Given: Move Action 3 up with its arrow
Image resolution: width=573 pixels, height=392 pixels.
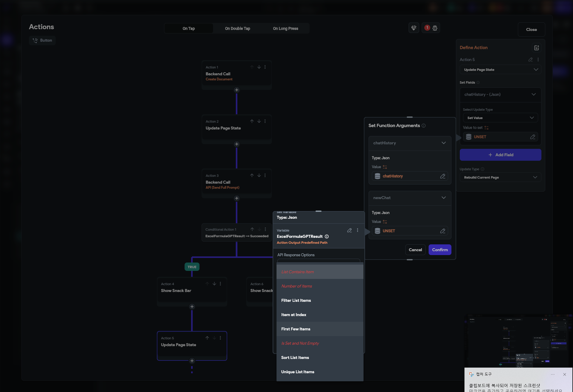Looking at the screenshot, I should [252, 176].
